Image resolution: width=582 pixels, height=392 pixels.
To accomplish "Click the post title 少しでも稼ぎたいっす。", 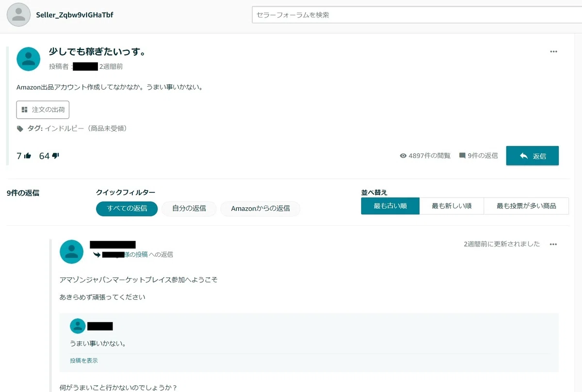I will [x=97, y=52].
